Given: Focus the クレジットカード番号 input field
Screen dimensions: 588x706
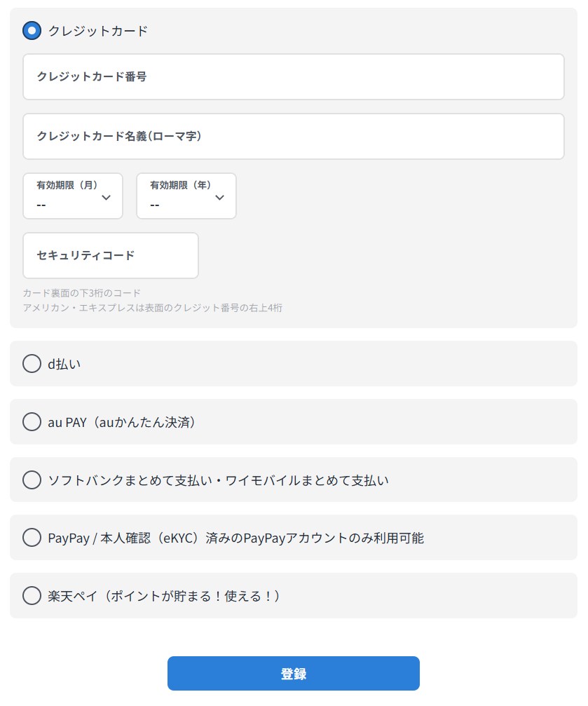Looking at the screenshot, I should [x=293, y=77].
